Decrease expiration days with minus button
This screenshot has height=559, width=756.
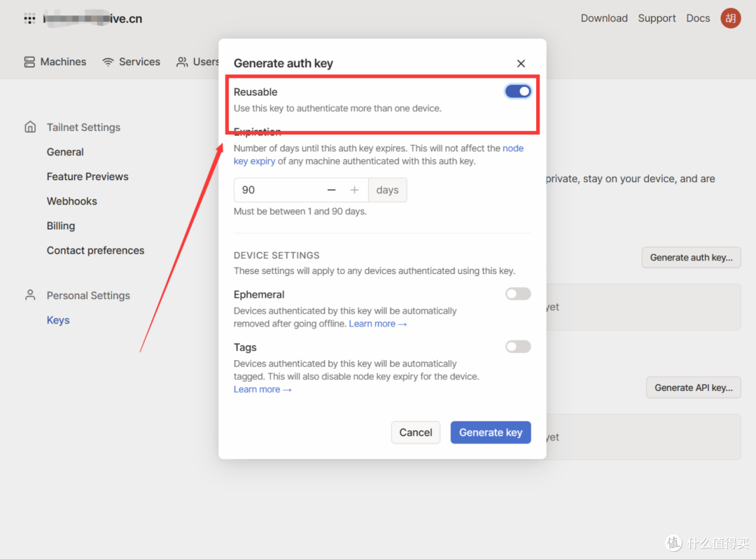click(331, 190)
